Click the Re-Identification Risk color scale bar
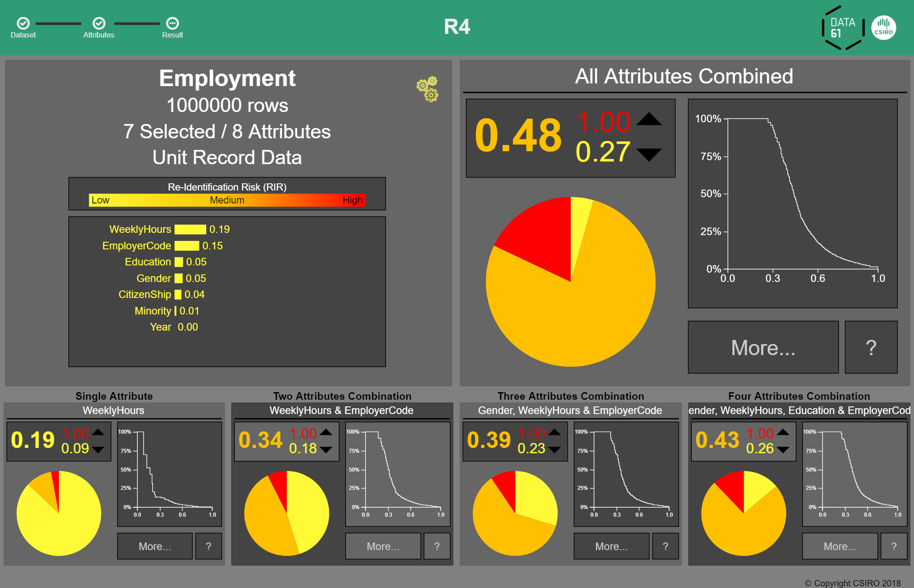 click(227, 200)
